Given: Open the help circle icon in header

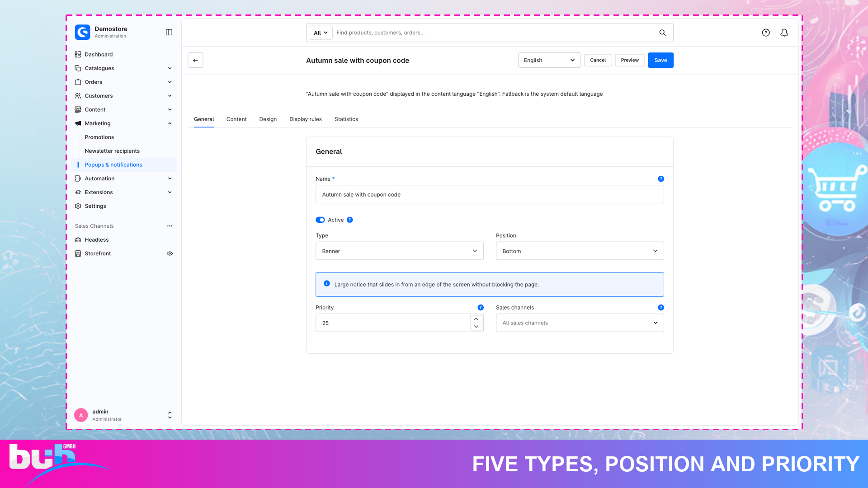Looking at the screenshot, I should click(x=766, y=33).
